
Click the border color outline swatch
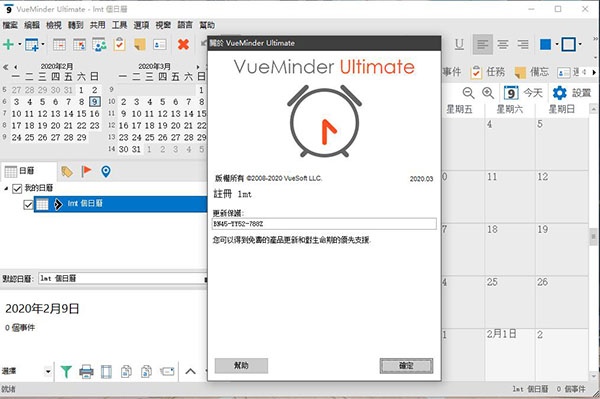(569, 45)
